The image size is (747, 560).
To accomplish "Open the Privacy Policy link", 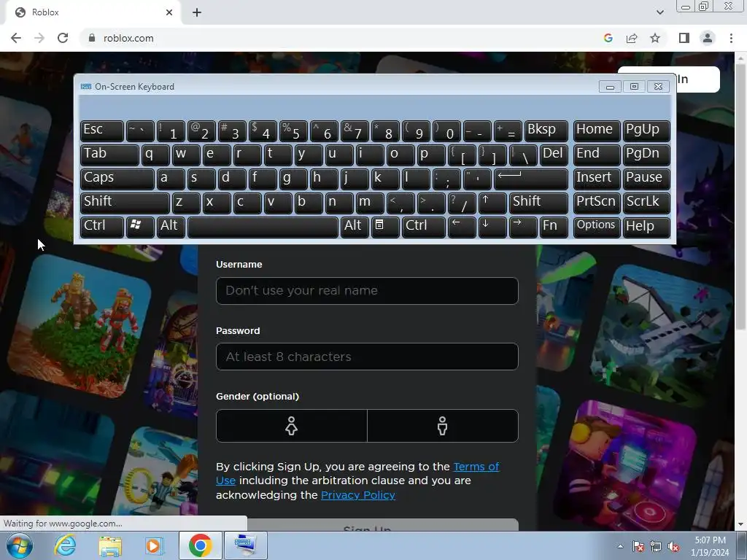I will 357,495.
